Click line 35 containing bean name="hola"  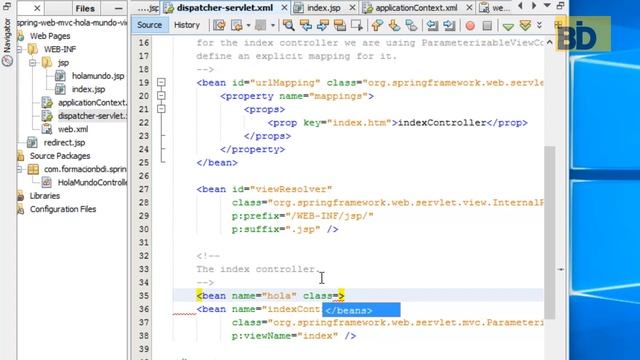(358, 296)
